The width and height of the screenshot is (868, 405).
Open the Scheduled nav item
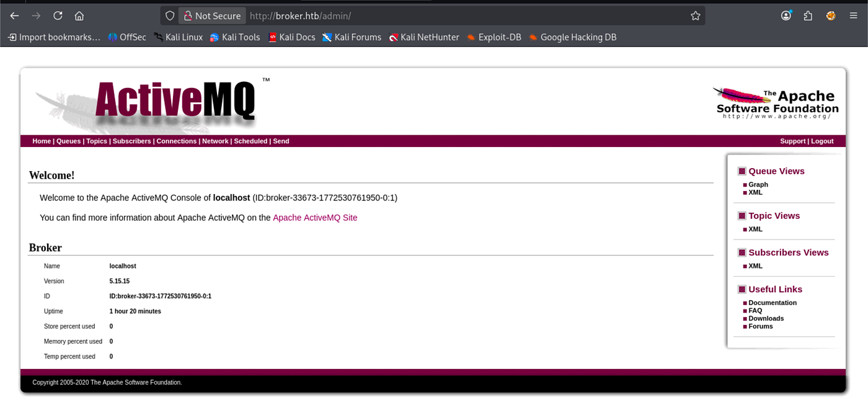250,141
